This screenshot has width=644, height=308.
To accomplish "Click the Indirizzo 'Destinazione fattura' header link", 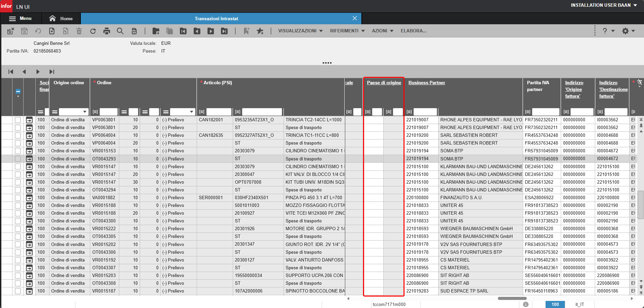I will (613, 89).
